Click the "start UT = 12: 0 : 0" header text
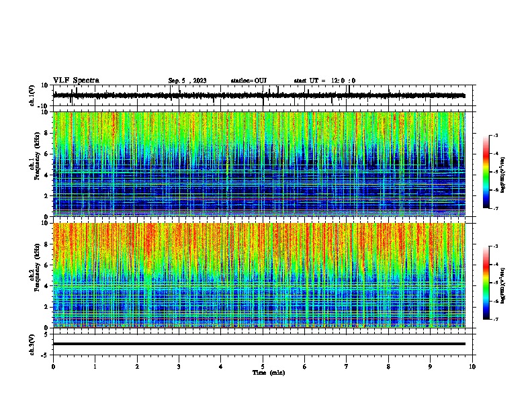 [324, 81]
